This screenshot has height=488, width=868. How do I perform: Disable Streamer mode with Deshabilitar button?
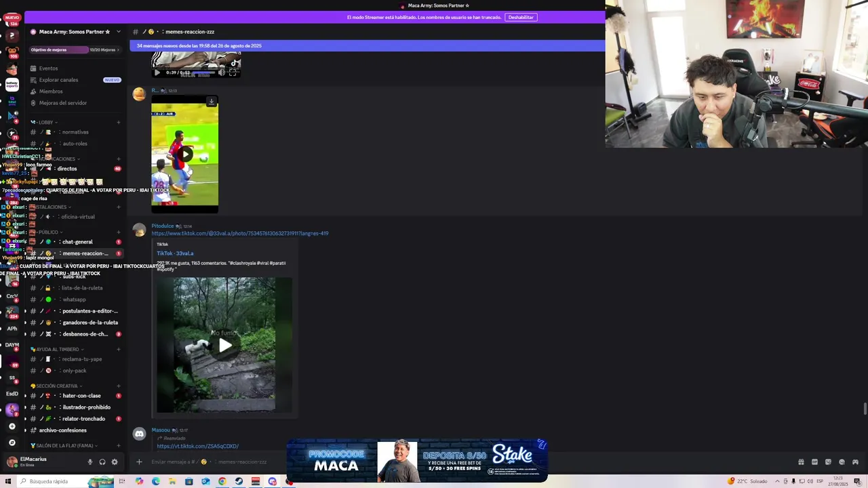(521, 17)
